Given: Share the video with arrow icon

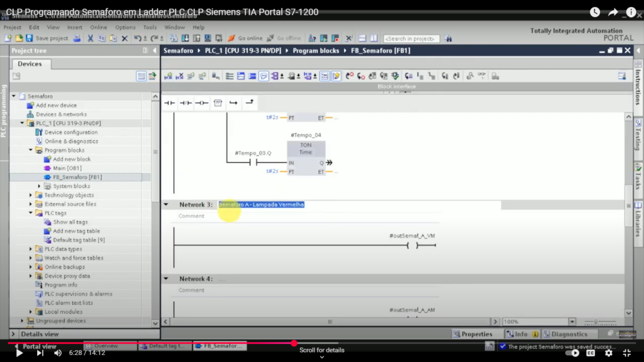Looking at the screenshot, I should click(x=613, y=13).
